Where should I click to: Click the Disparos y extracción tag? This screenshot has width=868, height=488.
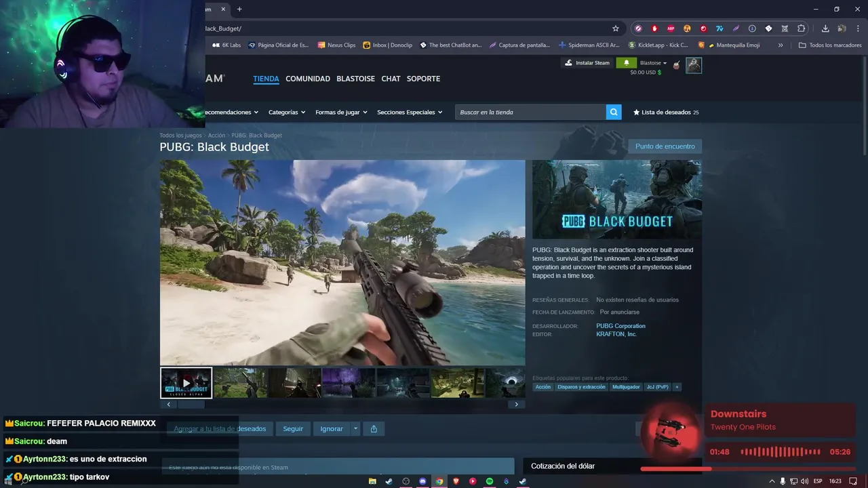(581, 387)
